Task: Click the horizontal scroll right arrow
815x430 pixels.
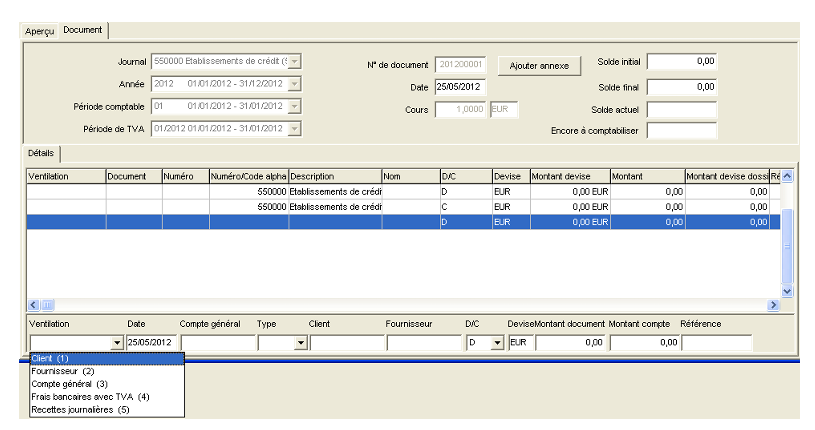Action: [773, 305]
